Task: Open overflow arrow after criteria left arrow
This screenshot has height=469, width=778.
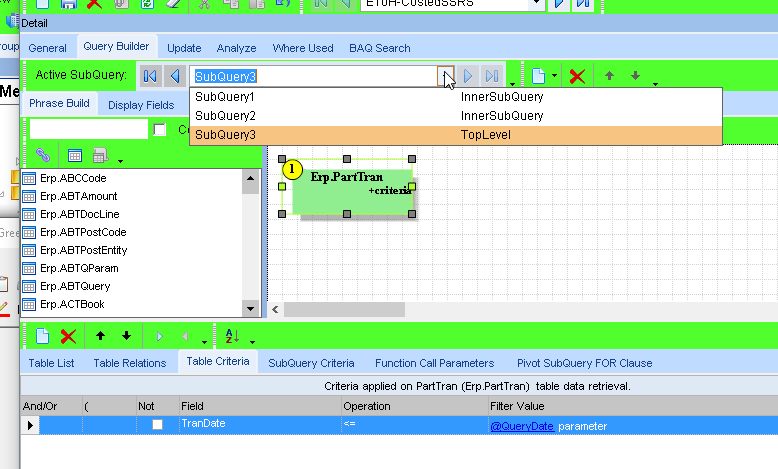Action: tap(204, 342)
